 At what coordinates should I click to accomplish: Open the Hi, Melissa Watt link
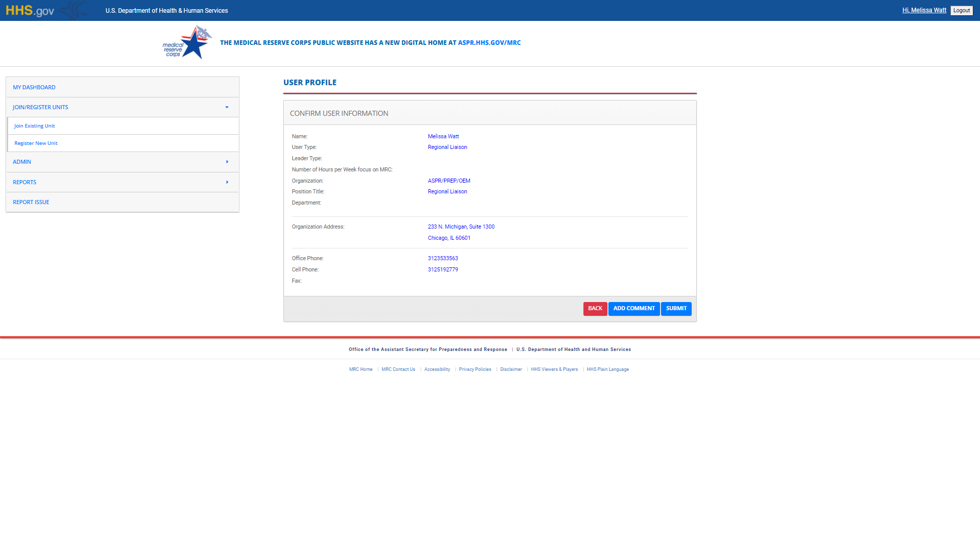pyautogui.click(x=924, y=10)
